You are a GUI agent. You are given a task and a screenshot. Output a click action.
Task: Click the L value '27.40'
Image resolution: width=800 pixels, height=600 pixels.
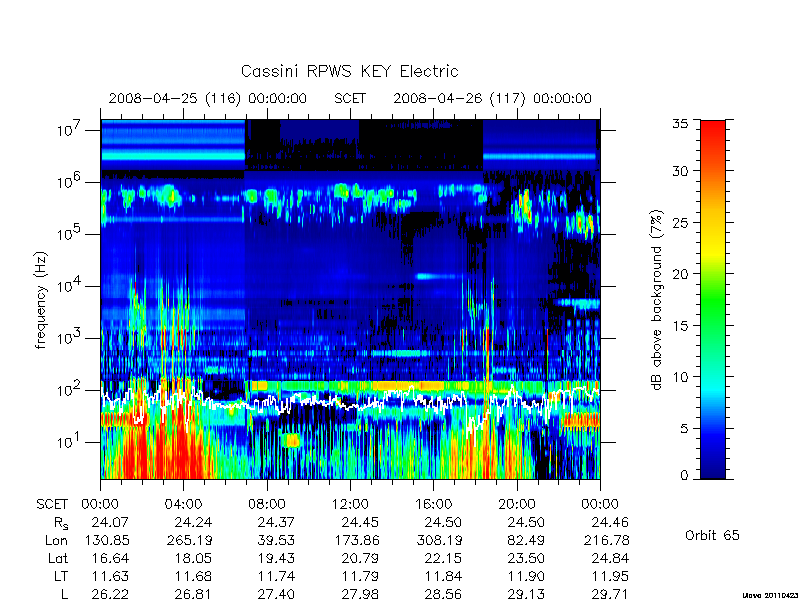click(276, 594)
